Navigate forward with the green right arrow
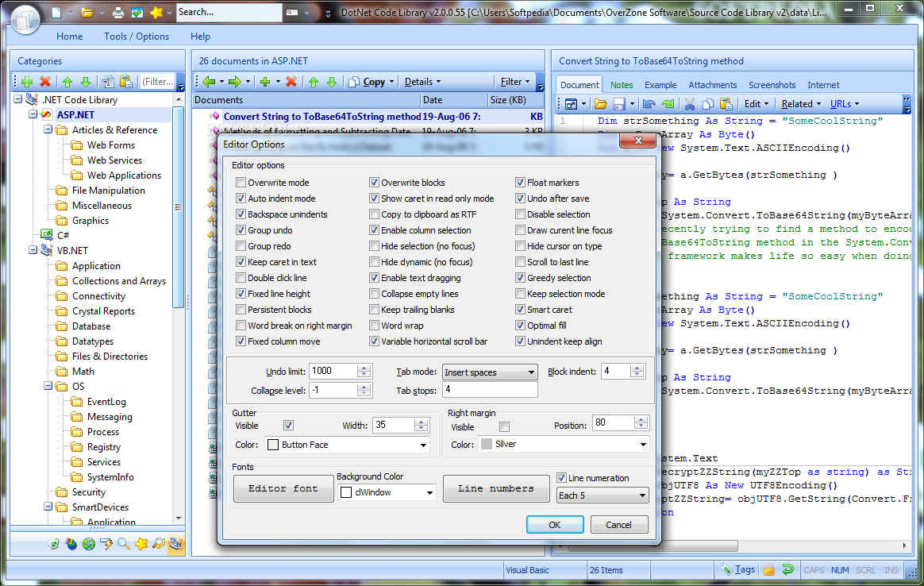The width and height of the screenshot is (924, 586). (234, 82)
